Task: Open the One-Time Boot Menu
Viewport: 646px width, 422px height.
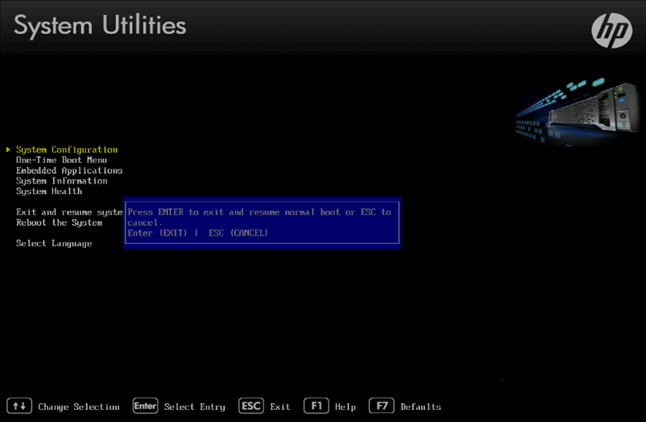Action: pyautogui.click(x=61, y=160)
